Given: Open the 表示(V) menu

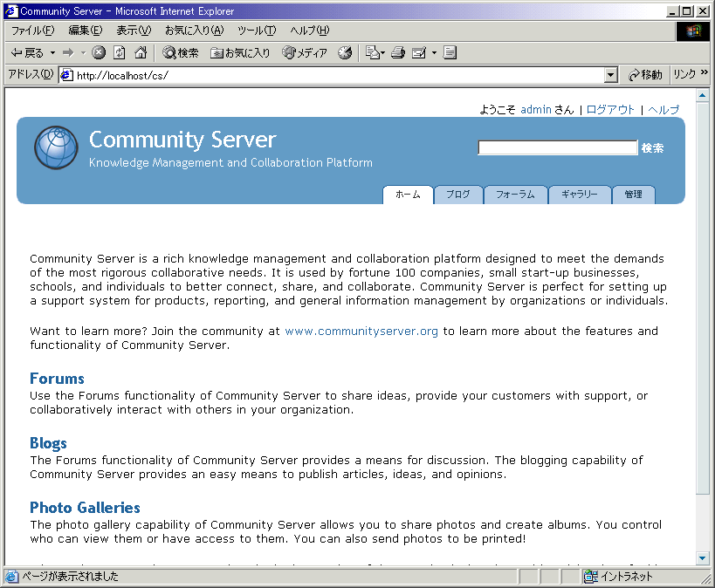Looking at the screenshot, I should pos(134,31).
